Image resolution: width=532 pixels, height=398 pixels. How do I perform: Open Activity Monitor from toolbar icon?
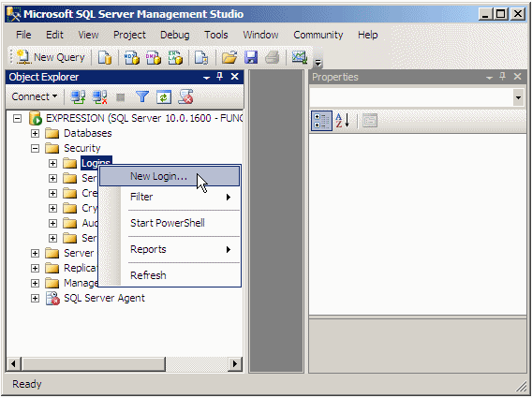point(300,57)
